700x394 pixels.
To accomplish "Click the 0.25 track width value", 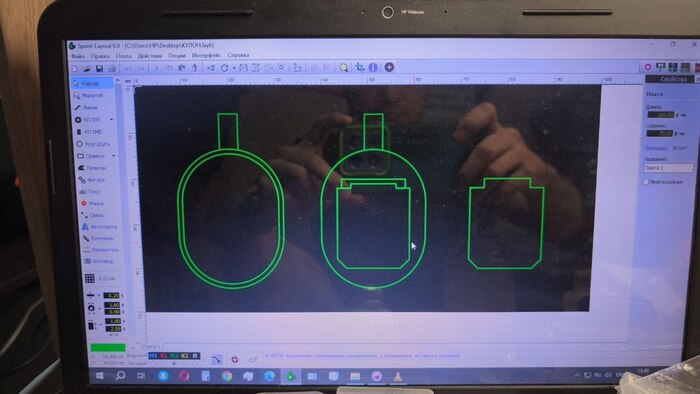I will pos(112,295).
